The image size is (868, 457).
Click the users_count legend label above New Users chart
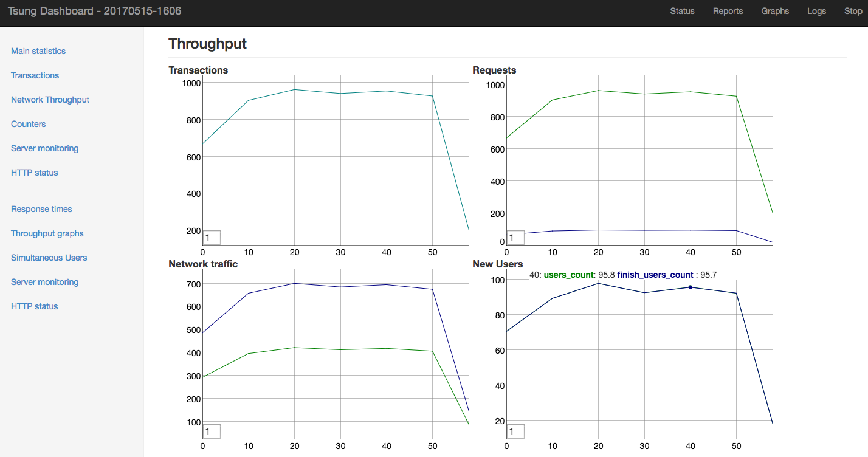pos(568,275)
